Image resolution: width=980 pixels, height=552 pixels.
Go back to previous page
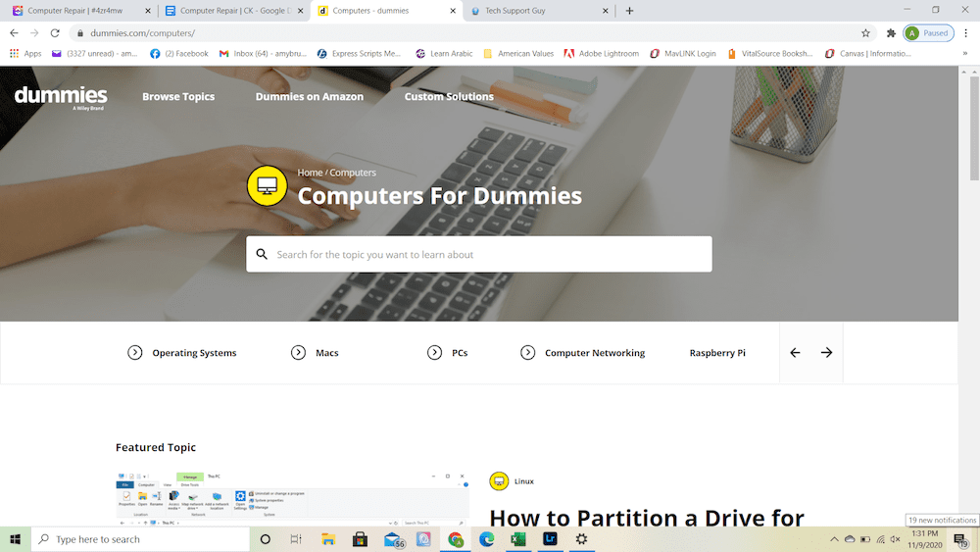coord(14,33)
